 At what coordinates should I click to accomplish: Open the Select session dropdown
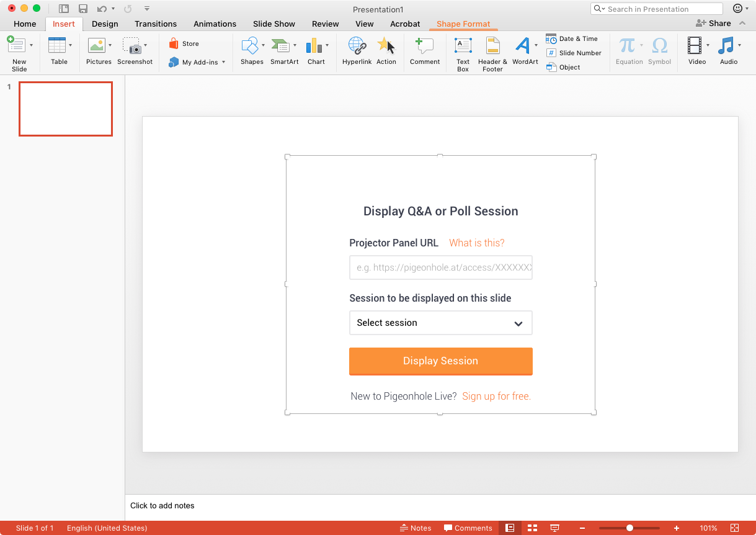point(441,323)
